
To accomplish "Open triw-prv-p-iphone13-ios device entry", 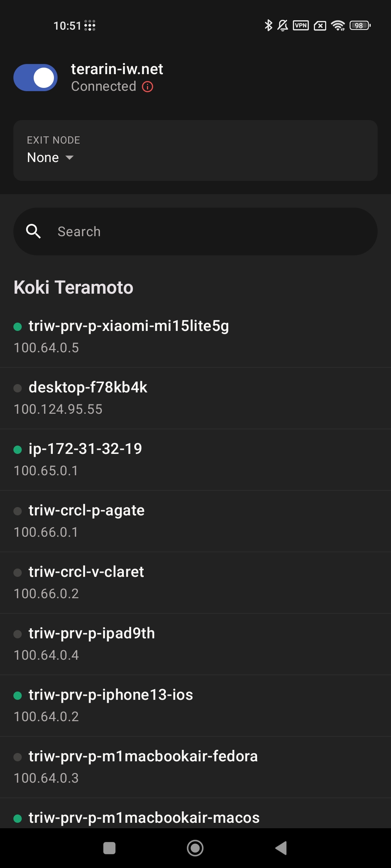I will click(111, 705).
